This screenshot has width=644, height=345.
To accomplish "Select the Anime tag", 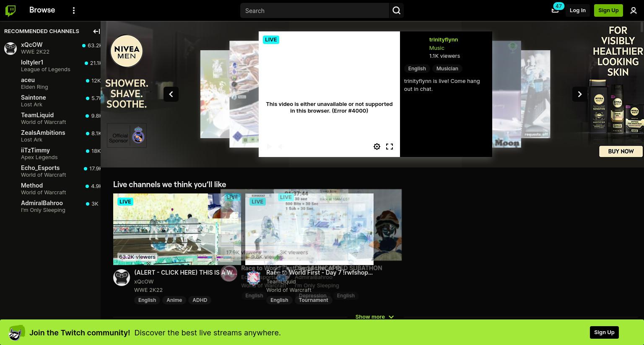I will pos(174,300).
